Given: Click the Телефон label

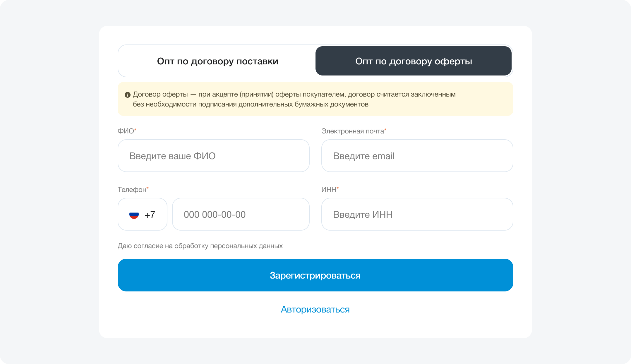Looking at the screenshot, I should [133, 190].
